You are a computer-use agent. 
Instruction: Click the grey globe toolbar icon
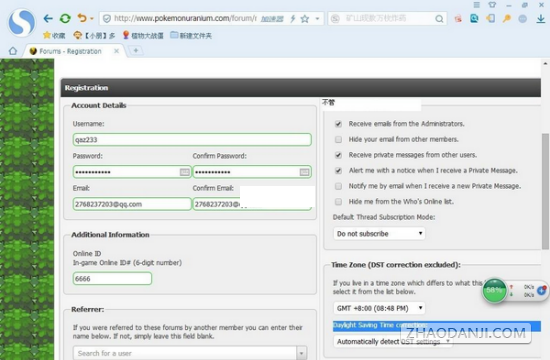coord(523,19)
